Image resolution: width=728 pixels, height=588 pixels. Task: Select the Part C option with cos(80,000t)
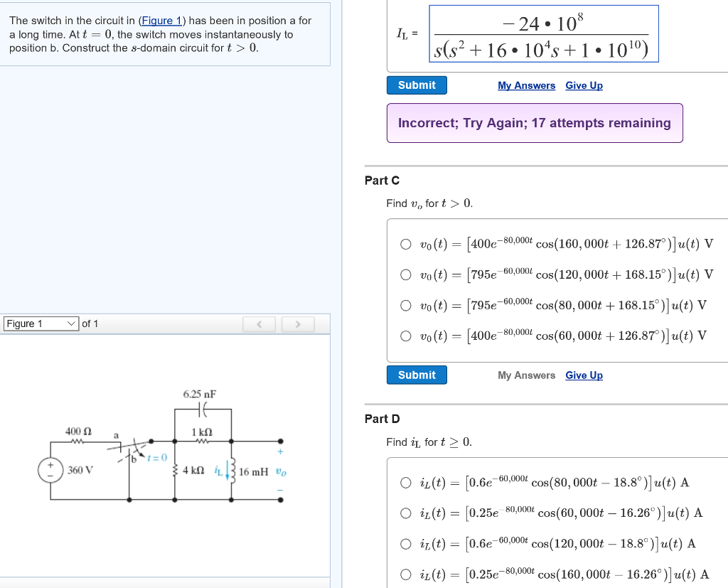[x=406, y=305]
